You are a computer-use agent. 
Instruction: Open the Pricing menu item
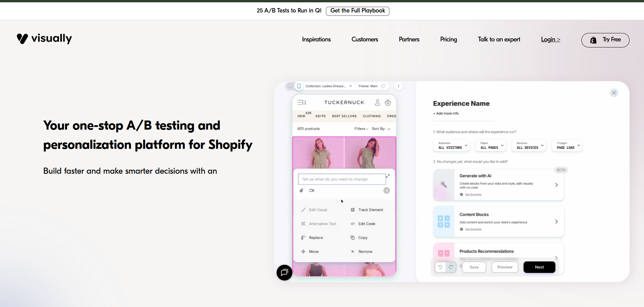click(x=448, y=40)
